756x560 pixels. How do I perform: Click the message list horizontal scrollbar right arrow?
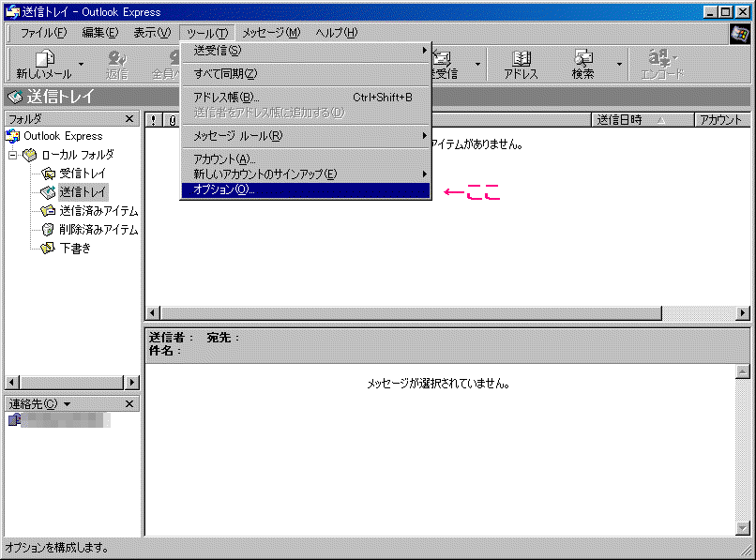pos(743,313)
